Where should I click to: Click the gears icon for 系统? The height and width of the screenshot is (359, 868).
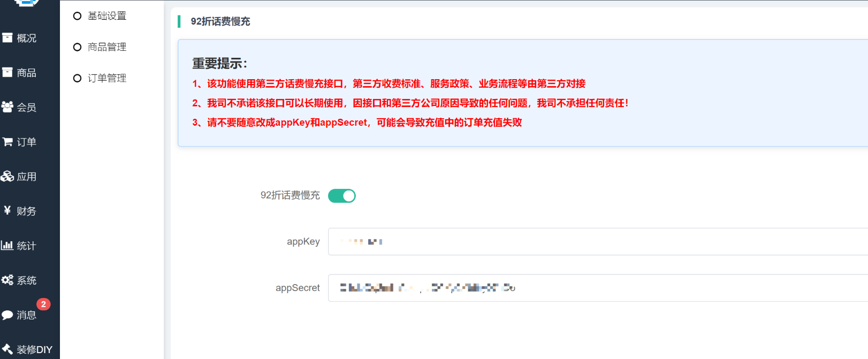7,280
